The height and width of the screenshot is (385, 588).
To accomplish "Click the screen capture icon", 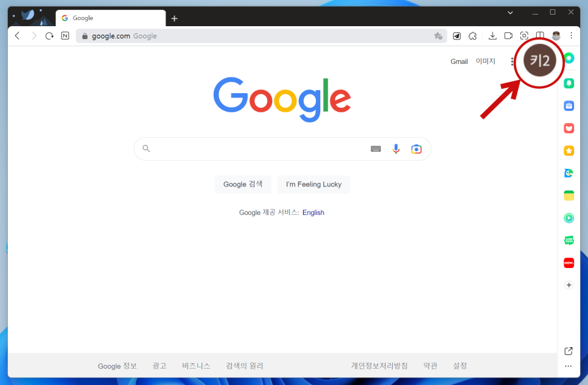I will point(524,36).
